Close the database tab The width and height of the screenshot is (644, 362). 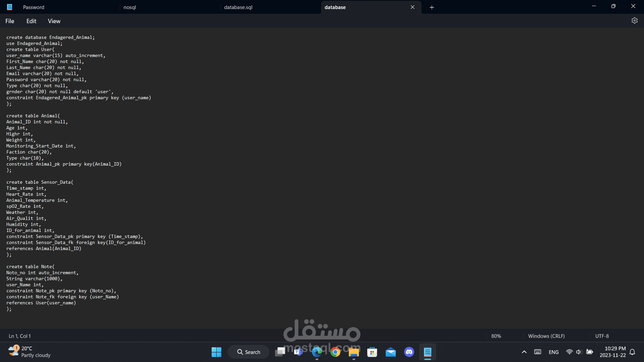pyautogui.click(x=413, y=7)
